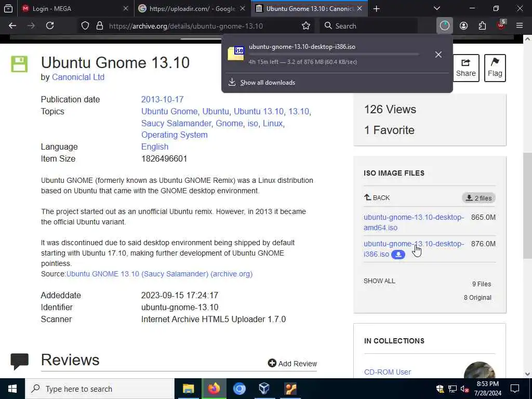Switch to the uploadir.com Google tab

192,9
